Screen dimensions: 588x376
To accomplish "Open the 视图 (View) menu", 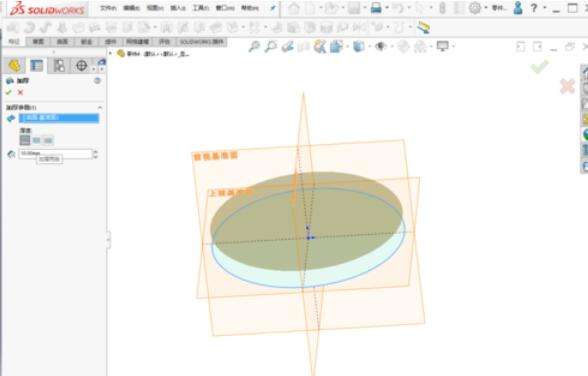I will point(154,8).
